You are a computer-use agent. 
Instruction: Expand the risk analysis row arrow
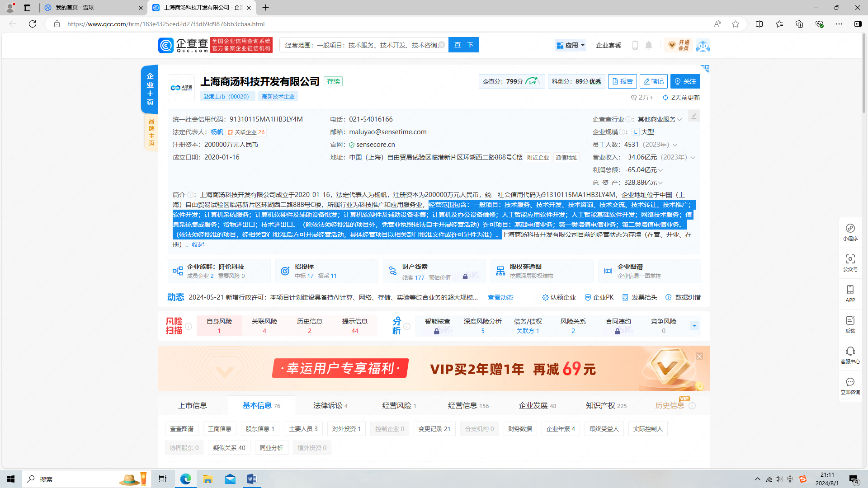pos(694,326)
